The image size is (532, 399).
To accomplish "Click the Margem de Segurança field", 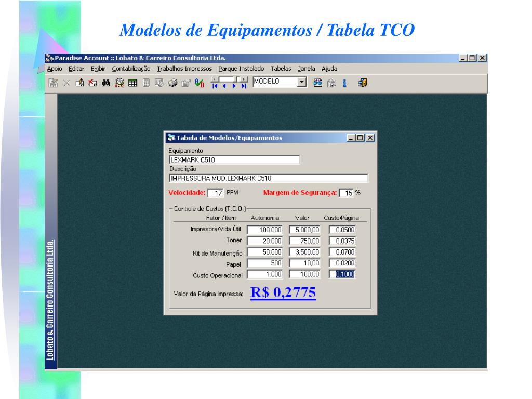I will coord(347,193).
